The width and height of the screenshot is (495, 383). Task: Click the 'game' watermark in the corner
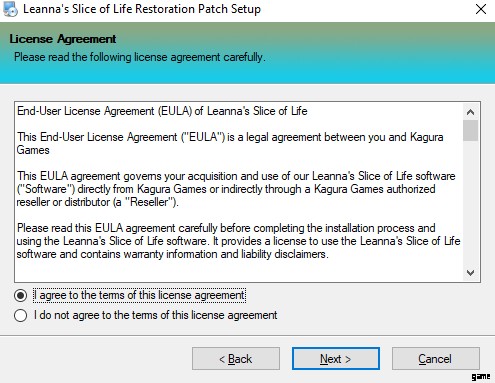click(x=481, y=377)
